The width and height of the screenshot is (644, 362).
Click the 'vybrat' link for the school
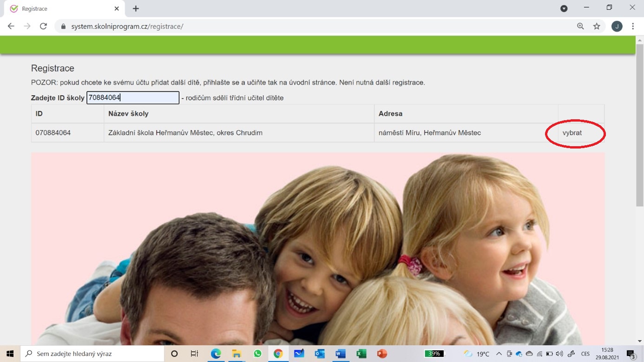(x=572, y=133)
